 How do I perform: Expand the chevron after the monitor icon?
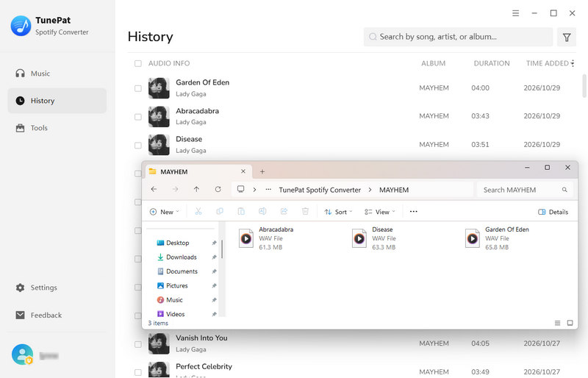coord(254,190)
